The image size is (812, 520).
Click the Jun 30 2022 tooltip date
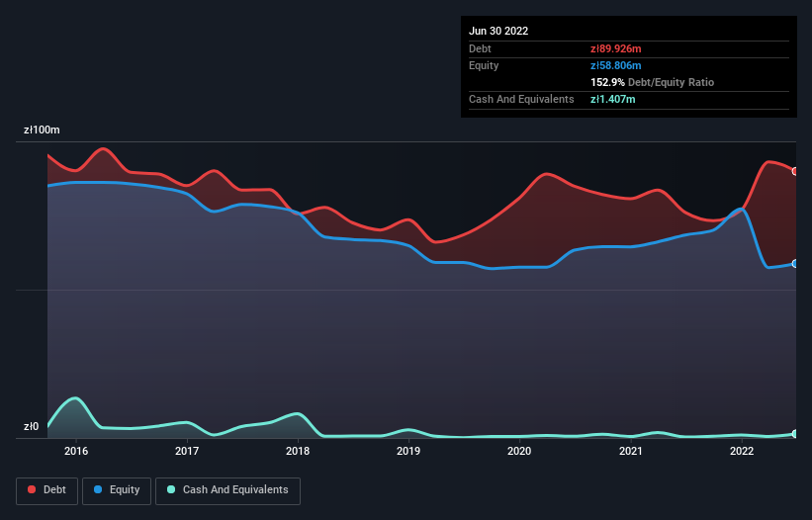(498, 31)
